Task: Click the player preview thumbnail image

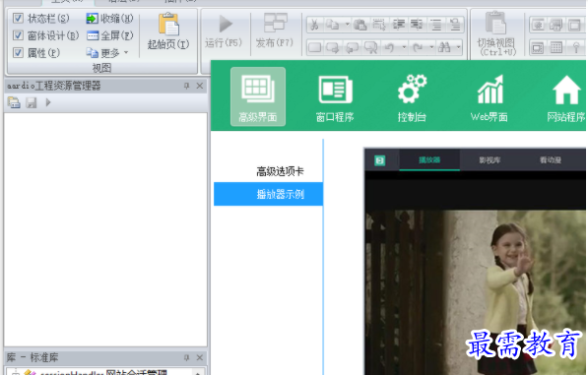Action: (476, 262)
